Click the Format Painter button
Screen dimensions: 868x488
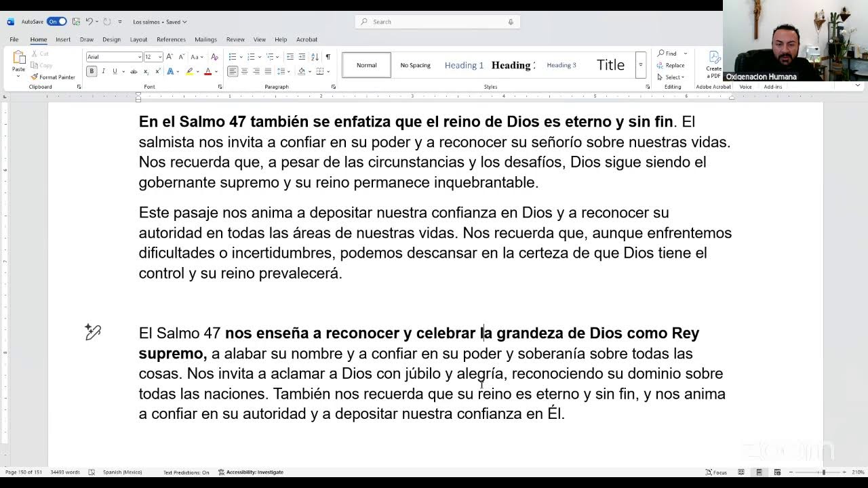point(53,77)
